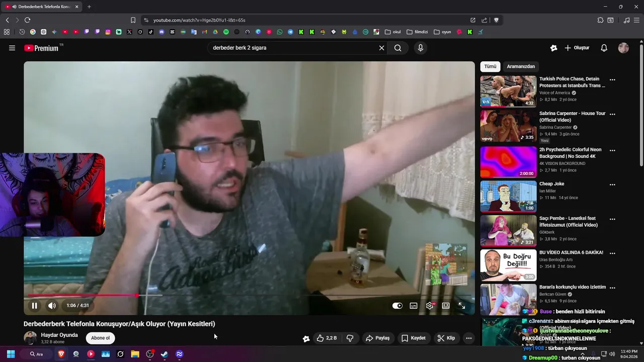Viewport: 644px width, 362px height.
Task: Reload the page in browser toolbar
Action: [27, 20]
